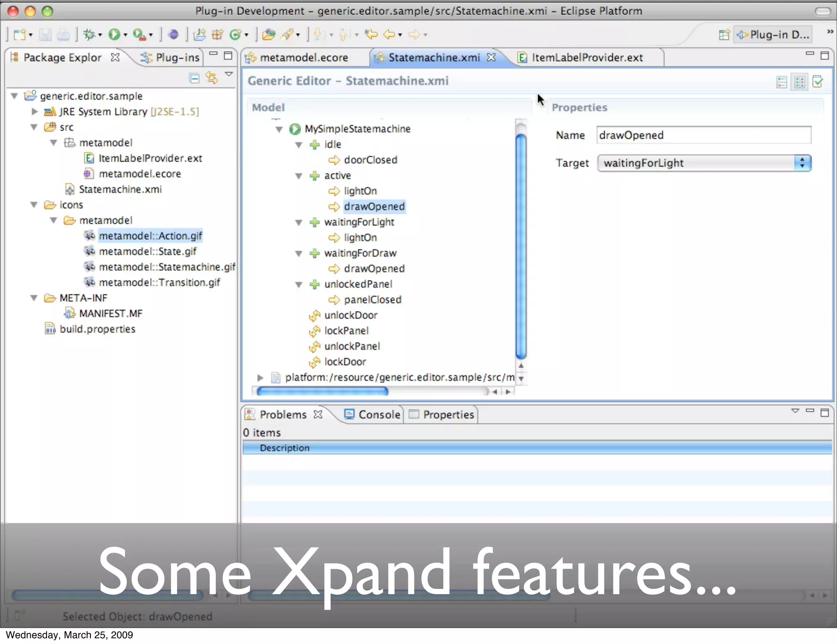Click the New wizard toolbar icon
The image size is (837, 644).
tap(20, 35)
